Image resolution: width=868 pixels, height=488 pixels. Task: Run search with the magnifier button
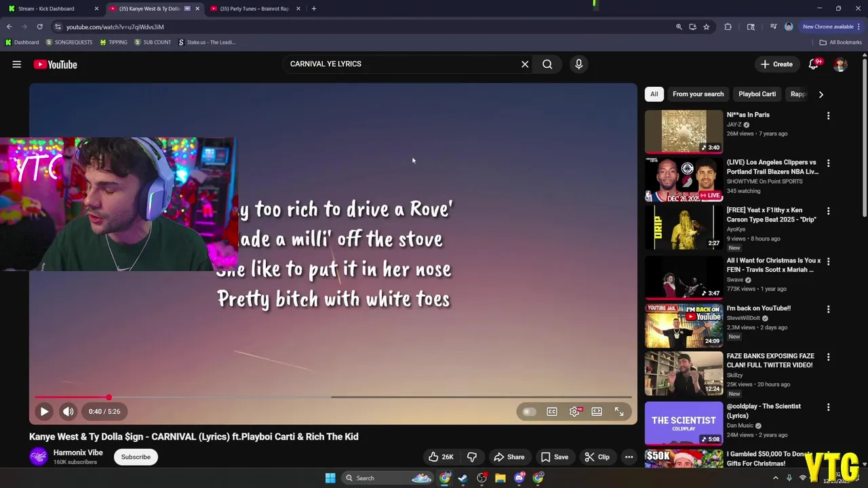(x=547, y=64)
